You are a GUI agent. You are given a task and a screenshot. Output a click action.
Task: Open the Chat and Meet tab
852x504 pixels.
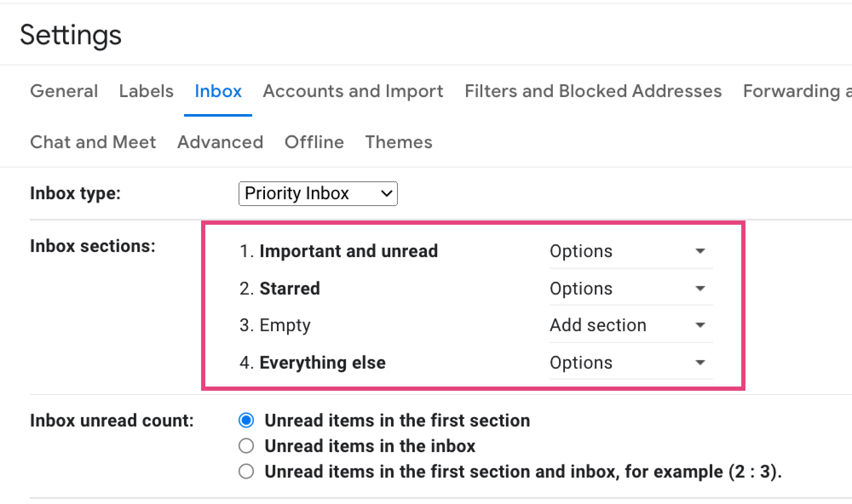(93, 142)
